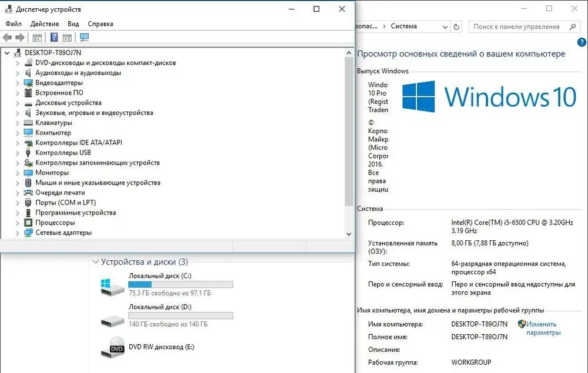Expand the Сетевые адаптеры tree node
588x373 pixels.
[18, 233]
